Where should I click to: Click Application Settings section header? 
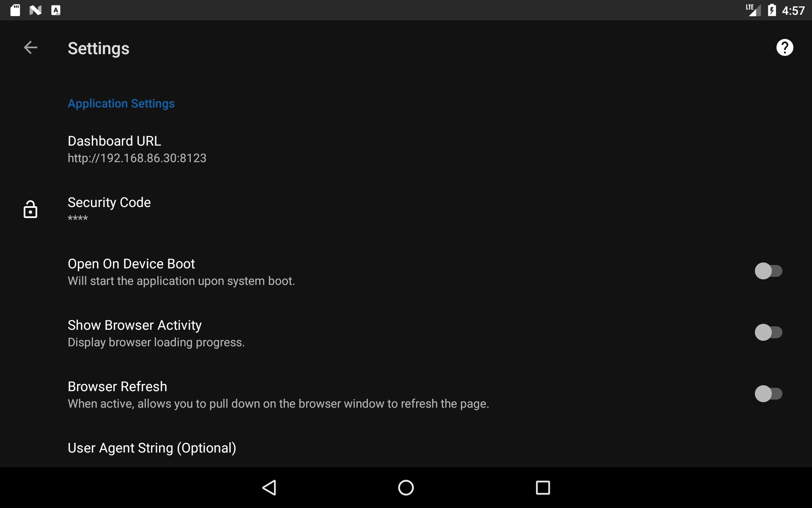(x=121, y=104)
